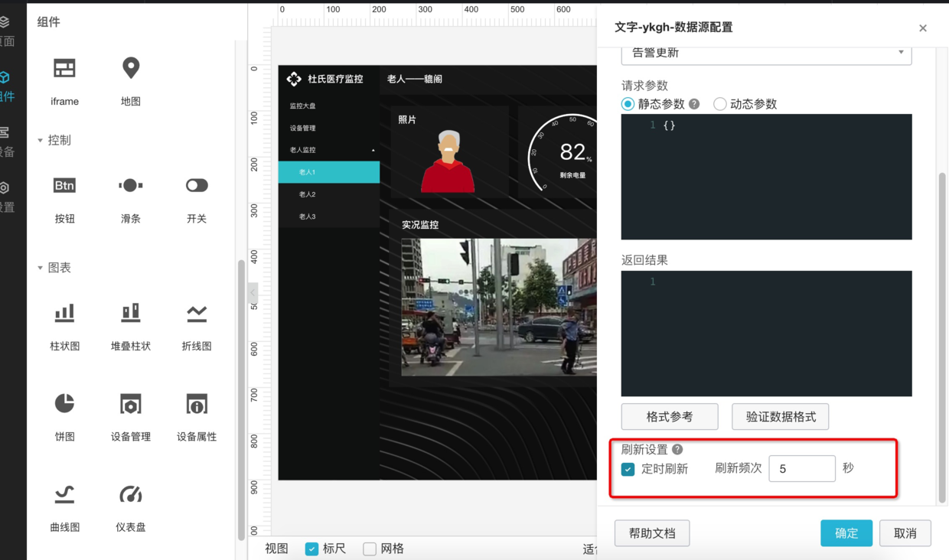Select the 饼图 pie chart icon

click(x=64, y=403)
